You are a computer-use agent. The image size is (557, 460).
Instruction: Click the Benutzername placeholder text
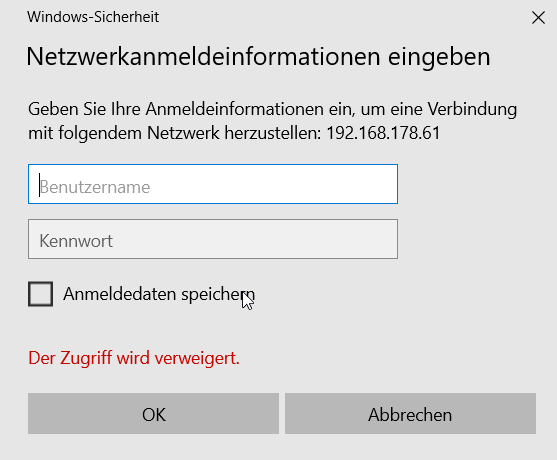tap(95, 187)
